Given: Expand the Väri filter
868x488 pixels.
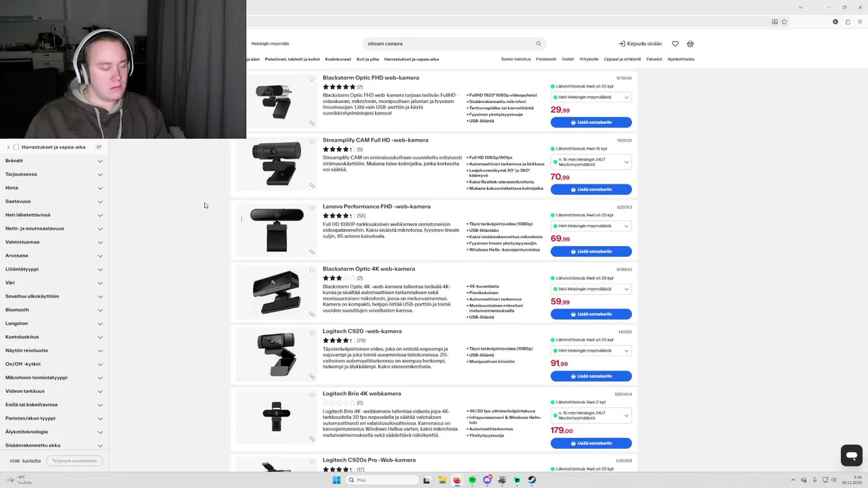Looking at the screenshot, I should [x=54, y=283].
